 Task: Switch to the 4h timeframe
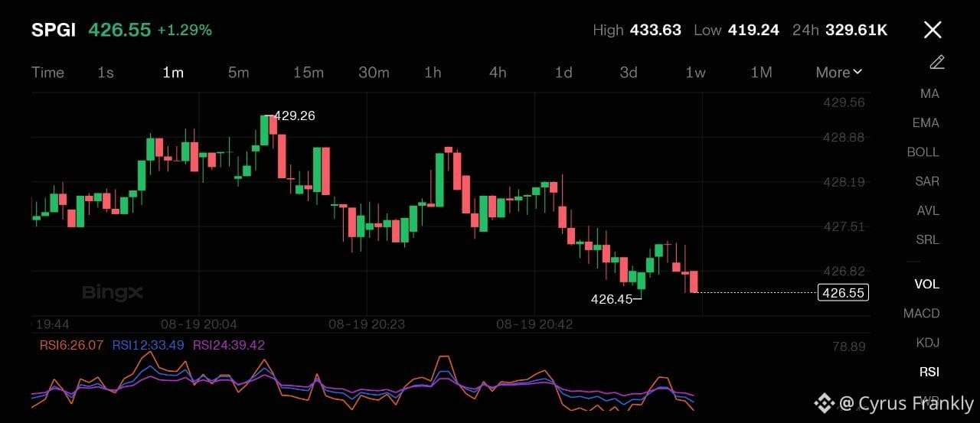point(498,72)
